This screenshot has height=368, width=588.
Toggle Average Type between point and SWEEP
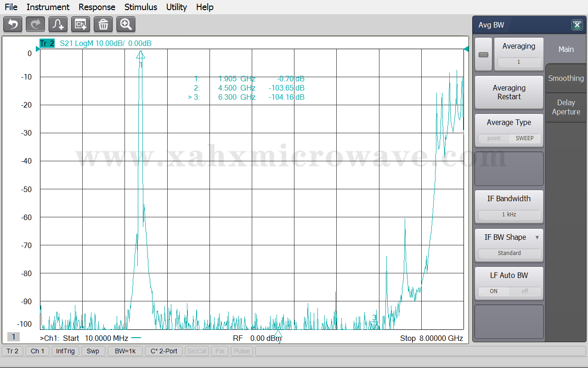point(509,138)
